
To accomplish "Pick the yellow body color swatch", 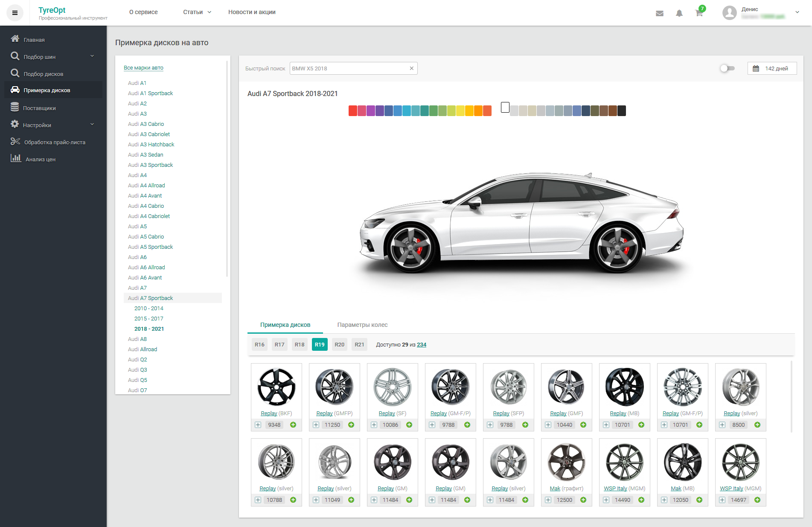I will 460,111.
